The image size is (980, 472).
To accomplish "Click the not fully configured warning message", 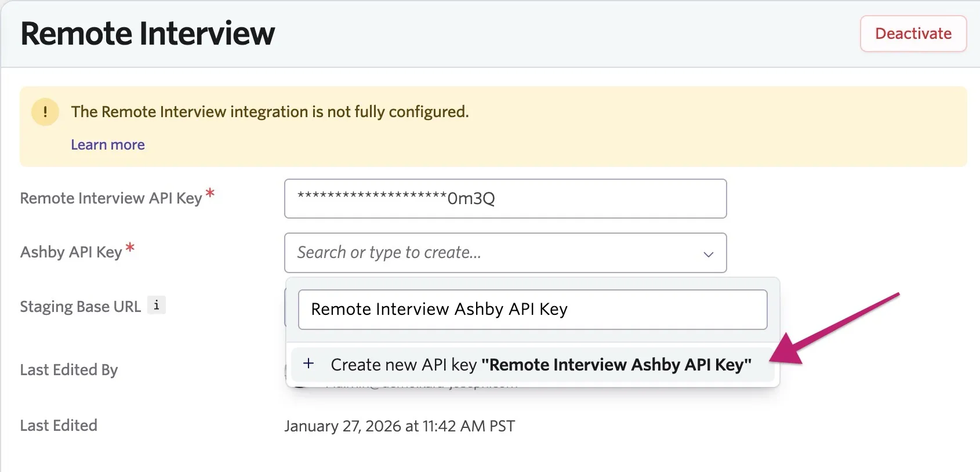I will click(270, 111).
